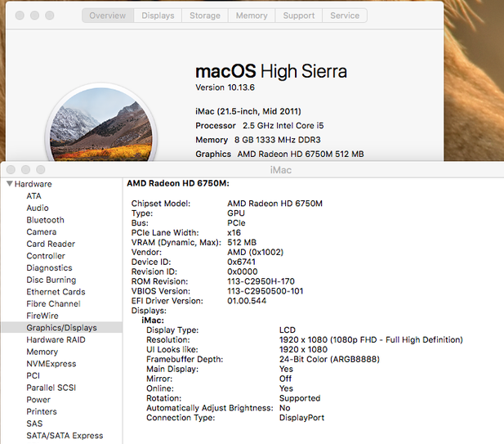Click the Chipset Model value

click(274, 204)
